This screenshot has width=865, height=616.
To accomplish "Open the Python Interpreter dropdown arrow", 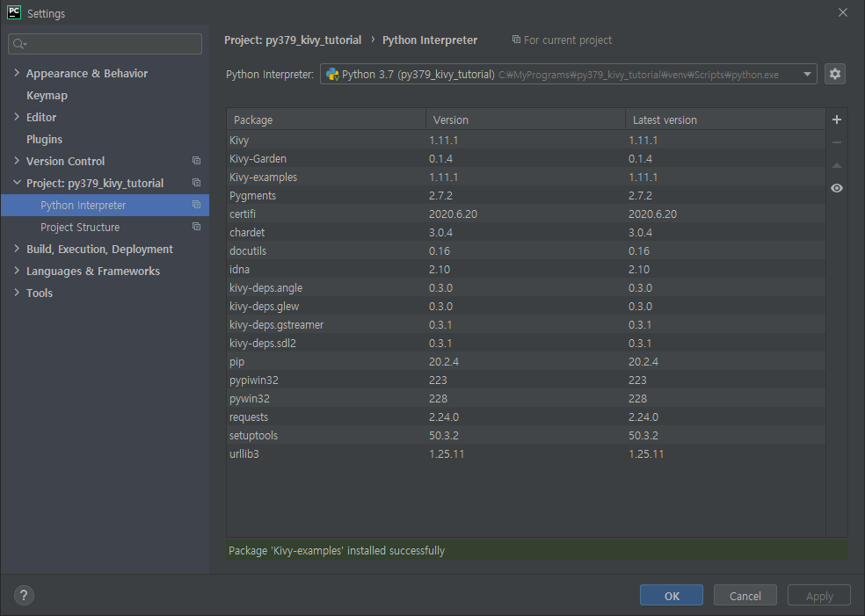I will coord(807,74).
